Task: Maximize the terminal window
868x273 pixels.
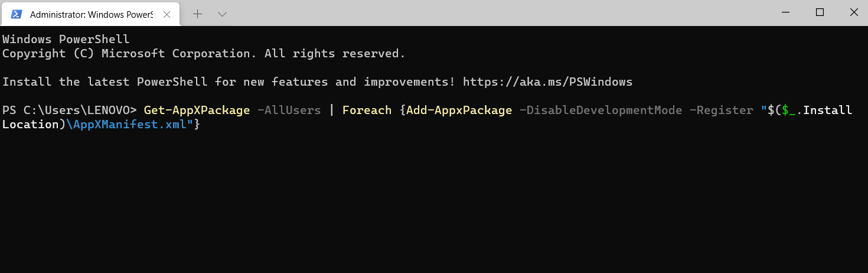Action: [x=820, y=12]
